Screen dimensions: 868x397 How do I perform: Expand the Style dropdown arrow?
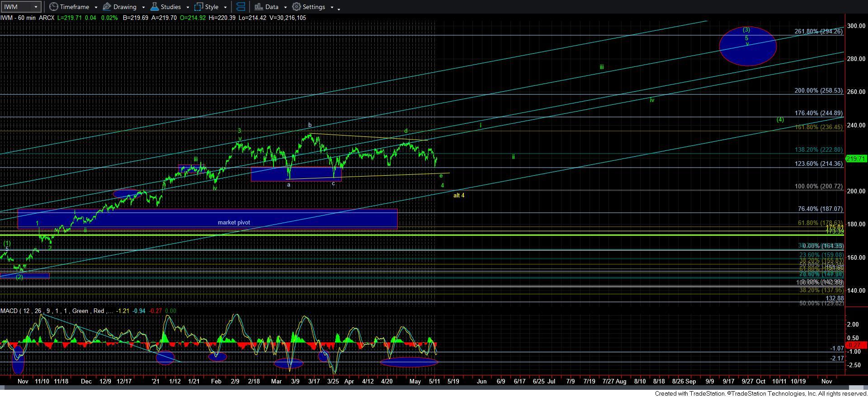[225, 7]
